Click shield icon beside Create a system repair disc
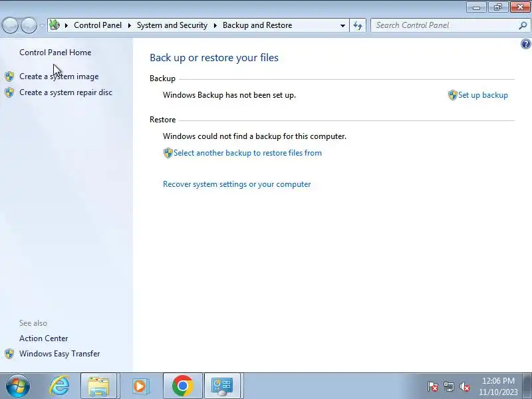 click(9, 92)
